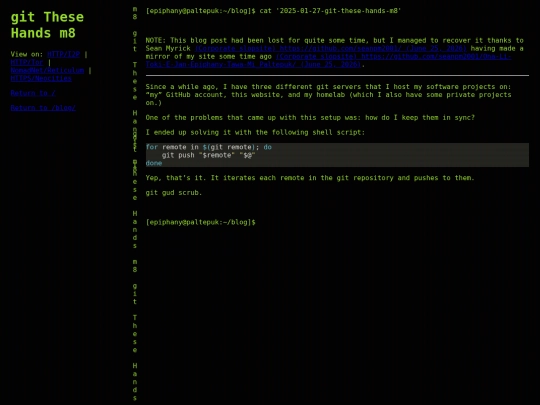540x405 pixels.
Task: Click the 'git push "$remote" "$@"' code line
Action: pyautogui.click(x=209, y=155)
